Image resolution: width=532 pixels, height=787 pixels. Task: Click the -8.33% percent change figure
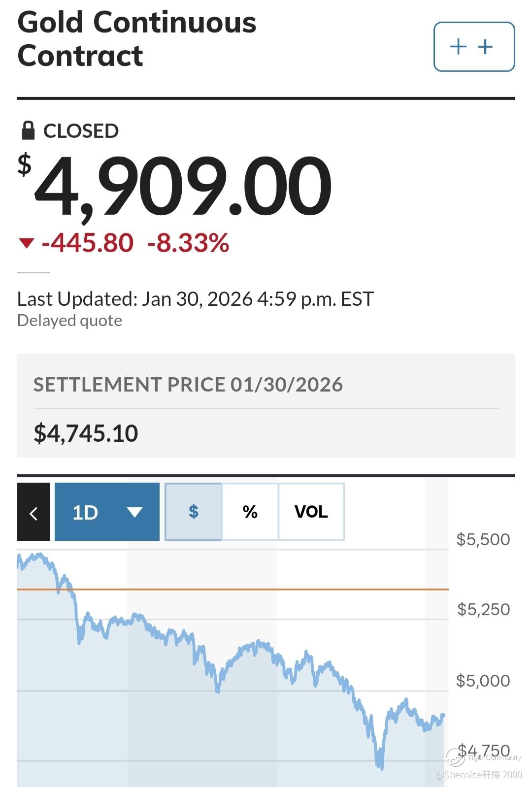point(188,243)
